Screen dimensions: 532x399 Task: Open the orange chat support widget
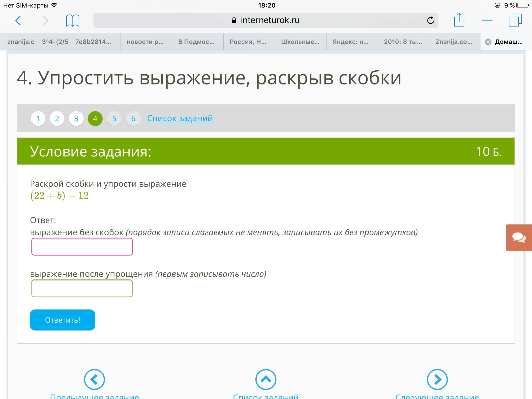(x=519, y=237)
